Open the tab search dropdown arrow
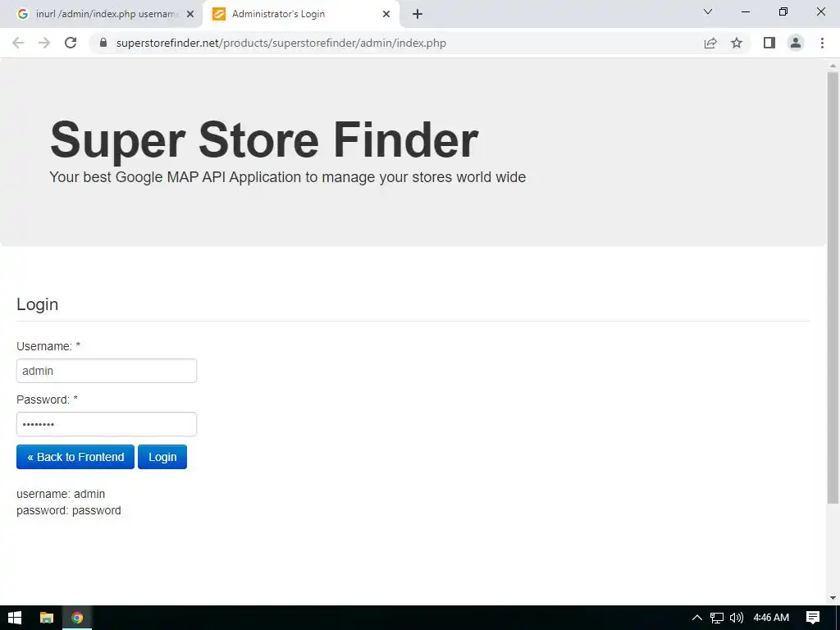This screenshot has width=840, height=630. coord(708,11)
